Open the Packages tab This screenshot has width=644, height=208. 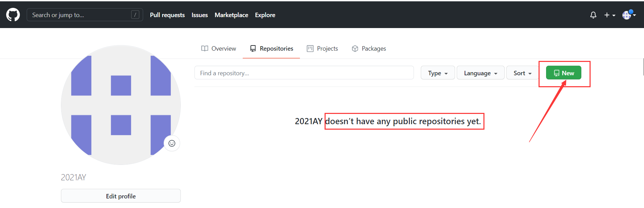pos(369,49)
